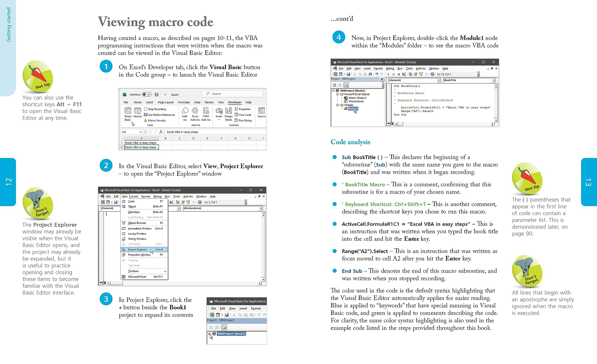
Task: Click the purple Save icon in Excel
Action: click(156, 94)
